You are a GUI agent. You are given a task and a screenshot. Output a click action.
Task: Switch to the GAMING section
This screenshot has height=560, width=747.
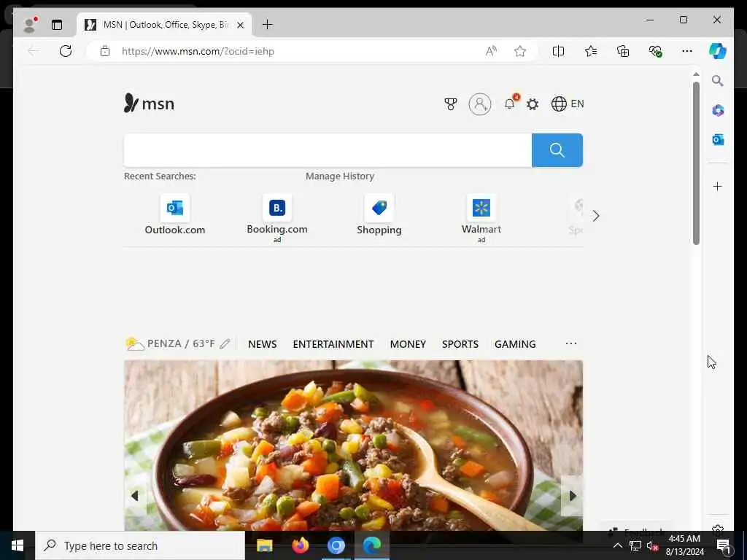pyautogui.click(x=515, y=344)
